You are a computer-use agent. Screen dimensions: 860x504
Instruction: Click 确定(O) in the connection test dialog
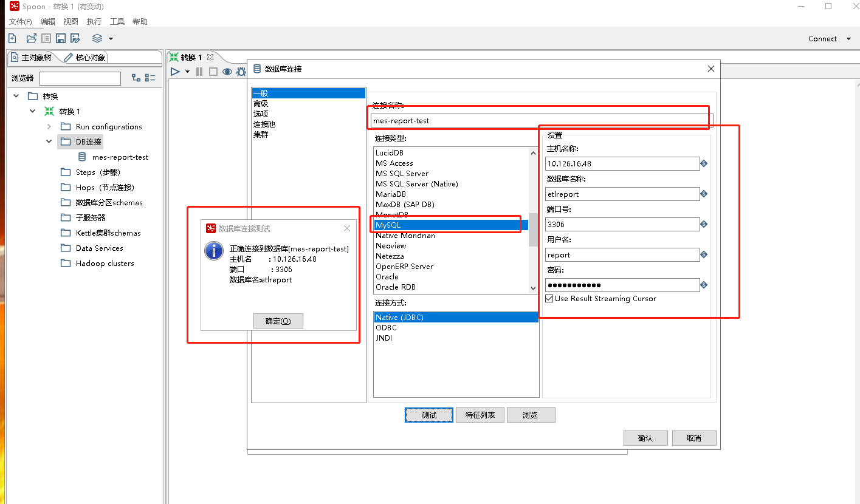click(x=278, y=321)
